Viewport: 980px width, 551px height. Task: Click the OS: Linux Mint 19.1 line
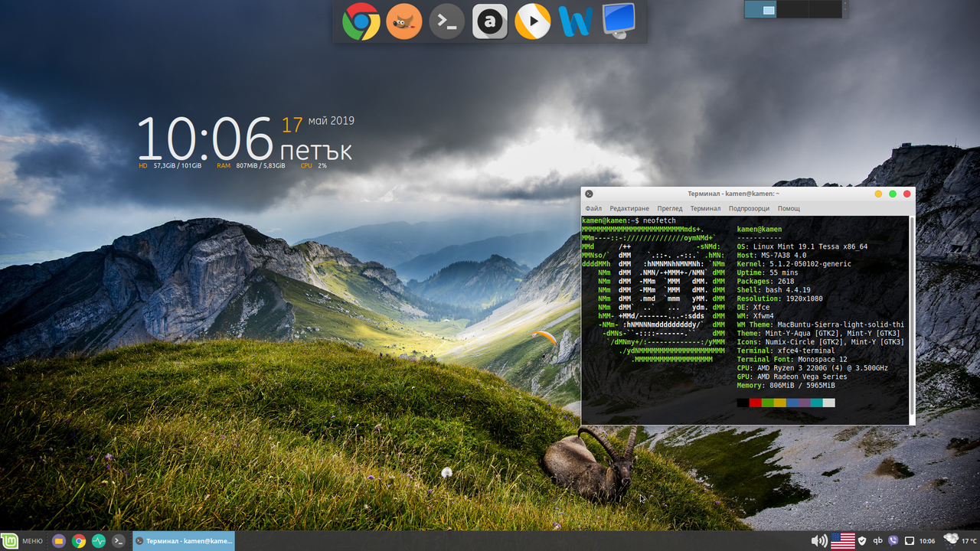click(802, 246)
